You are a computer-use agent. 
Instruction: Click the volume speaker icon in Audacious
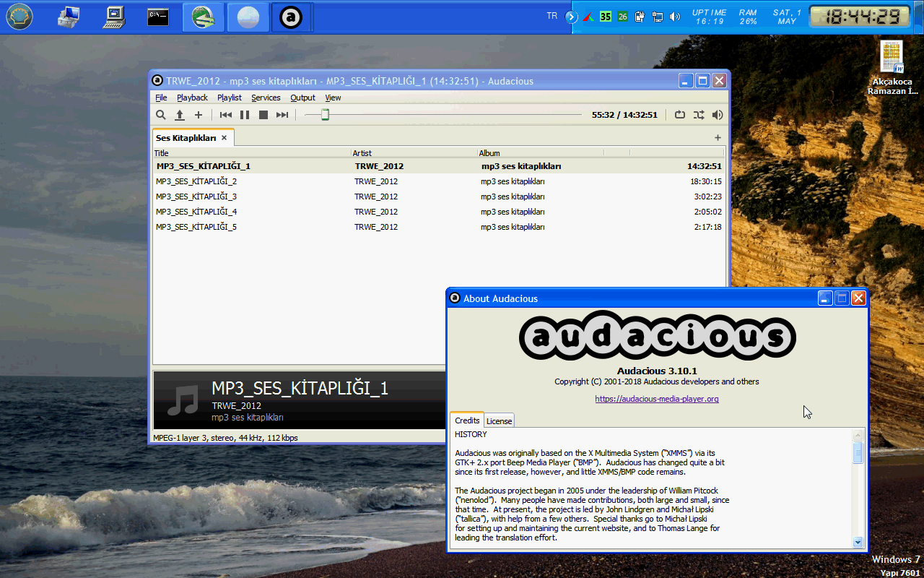pyautogui.click(x=718, y=114)
